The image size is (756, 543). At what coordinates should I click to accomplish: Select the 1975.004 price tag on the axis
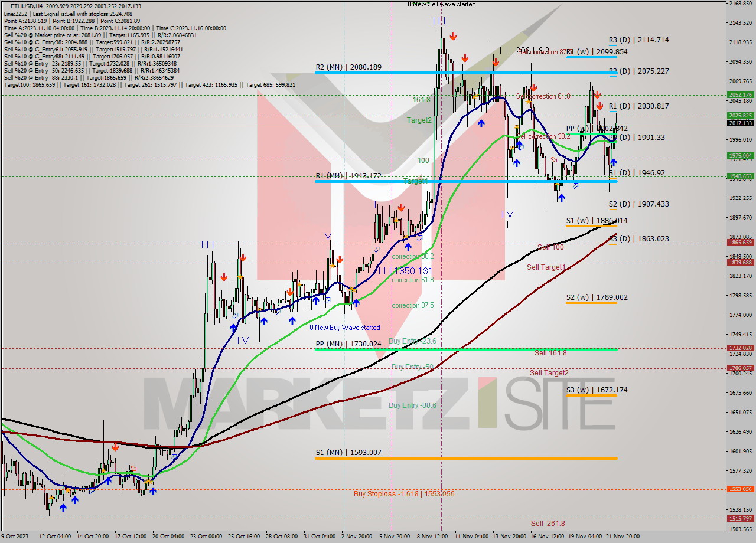pos(740,156)
